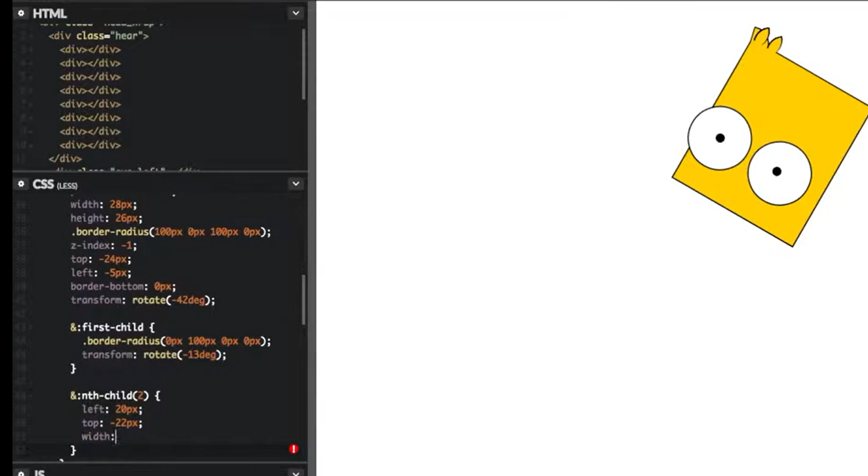Click Bart's right eye pupil in preview
The image size is (868, 476).
click(x=777, y=172)
